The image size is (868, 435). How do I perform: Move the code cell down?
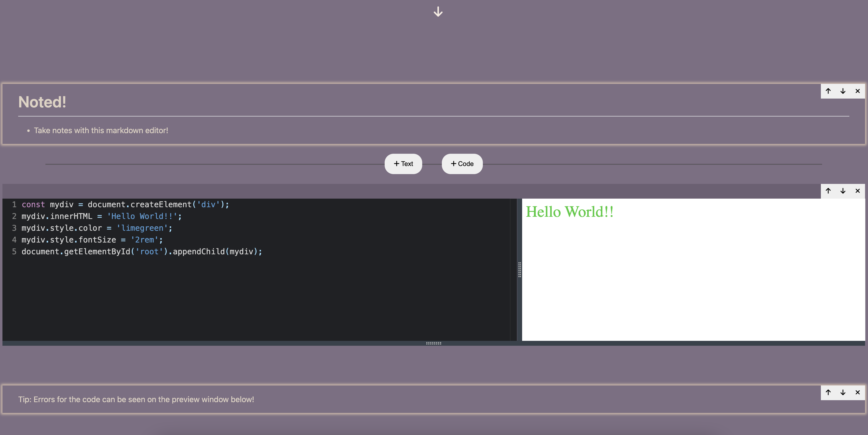click(843, 191)
